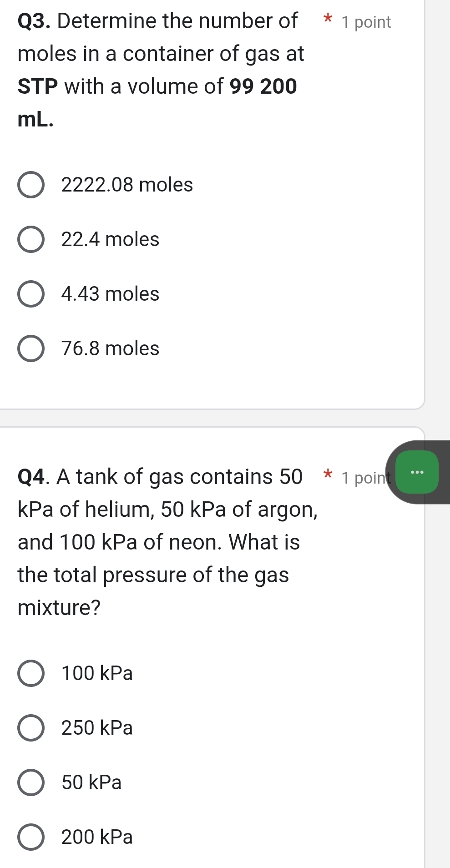Select the 100 kPa radio button
This screenshot has height=868, width=450.
coord(31,674)
